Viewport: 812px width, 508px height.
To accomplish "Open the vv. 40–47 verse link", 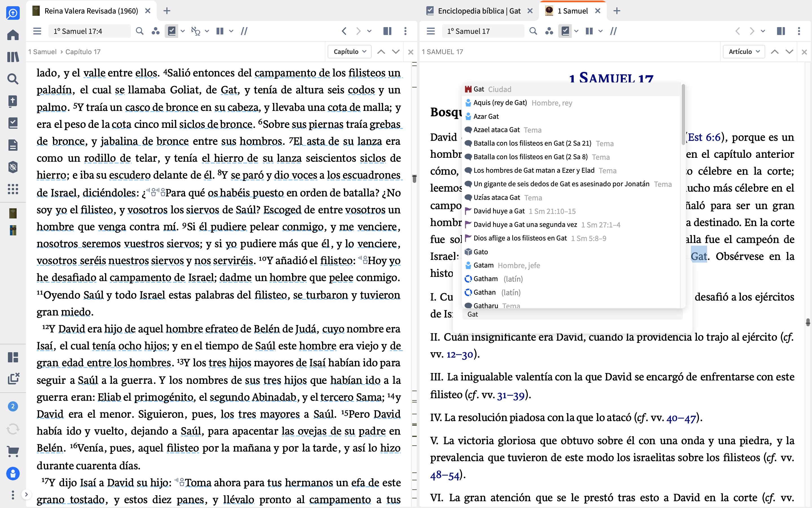I will [681, 419].
